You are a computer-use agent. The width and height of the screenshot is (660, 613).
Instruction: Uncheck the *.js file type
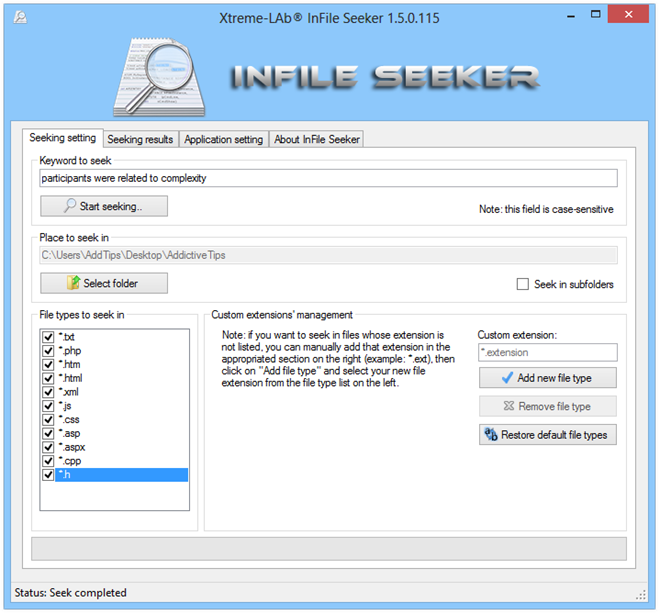48,406
